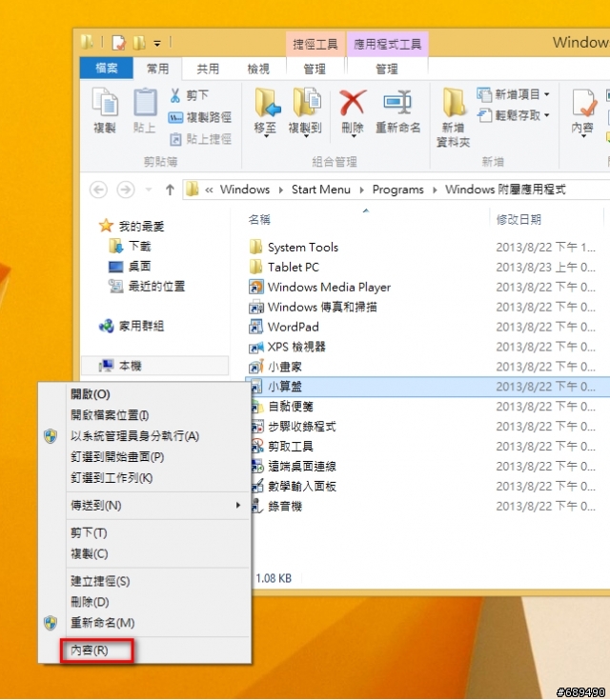This screenshot has height=700, width=610.
Task: Click the properties icon in quick access toolbar
Action: pos(118,43)
